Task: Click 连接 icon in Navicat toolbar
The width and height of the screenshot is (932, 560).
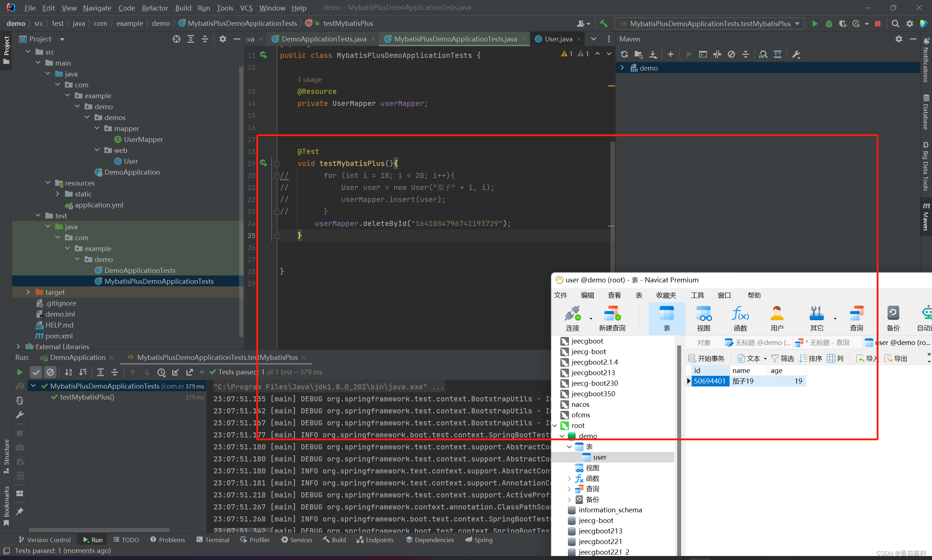Action: pyautogui.click(x=573, y=319)
